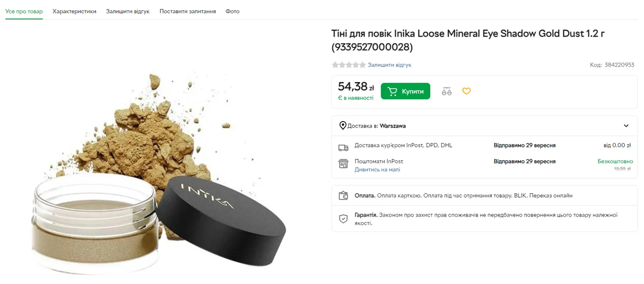
Task: Switch to the Характеристики tab
Action: (x=74, y=11)
